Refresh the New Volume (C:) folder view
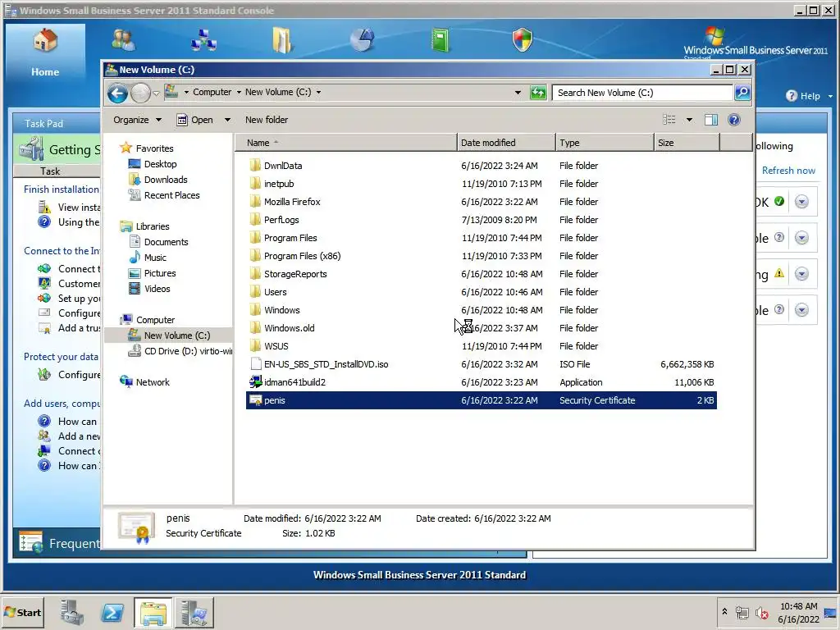The image size is (840, 630). point(538,93)
